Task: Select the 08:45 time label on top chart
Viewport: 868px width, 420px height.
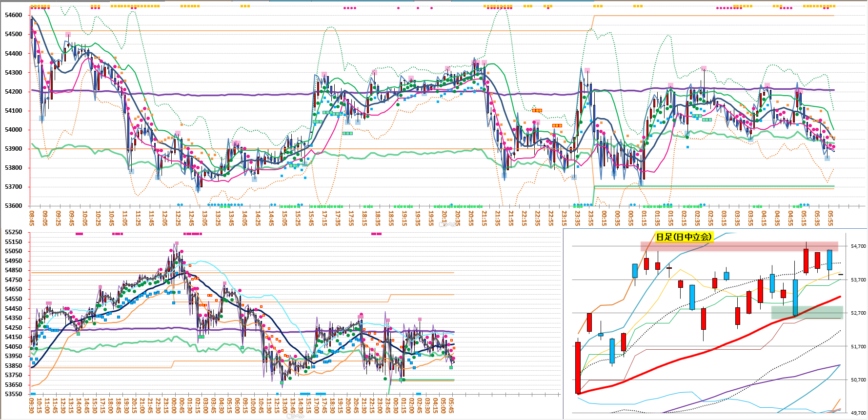Action: [32, 218]
